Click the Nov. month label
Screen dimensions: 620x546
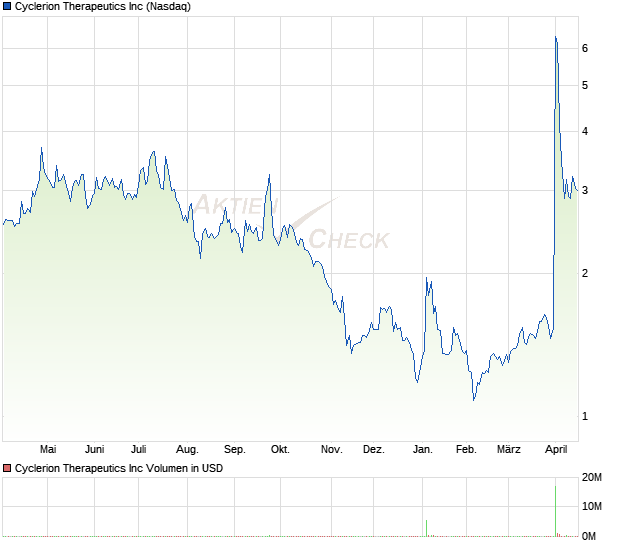(331, 450)
